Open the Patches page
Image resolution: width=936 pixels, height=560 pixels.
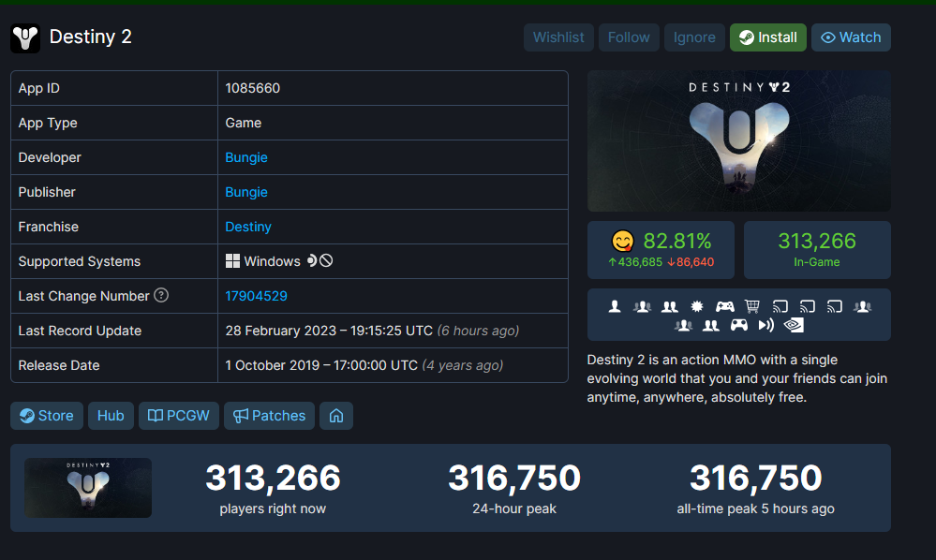269,416
